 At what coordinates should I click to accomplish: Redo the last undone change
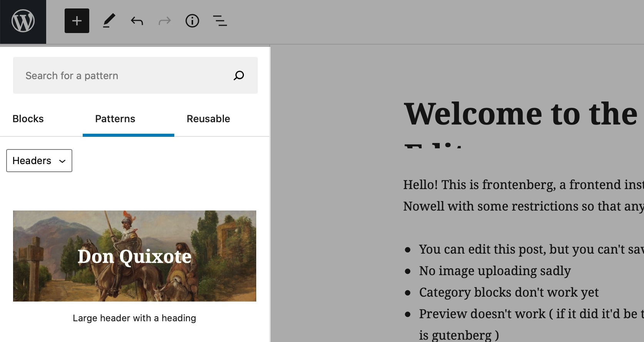(165, 21)
